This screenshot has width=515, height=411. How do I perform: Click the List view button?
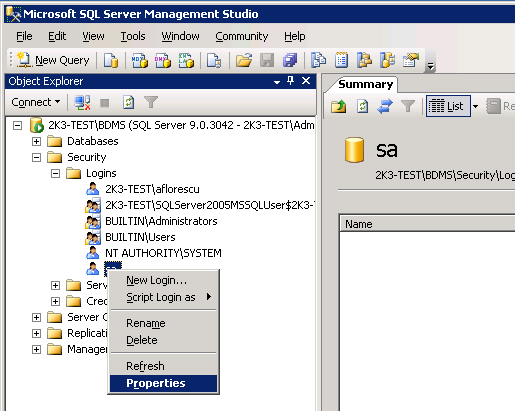pos(448,106)
